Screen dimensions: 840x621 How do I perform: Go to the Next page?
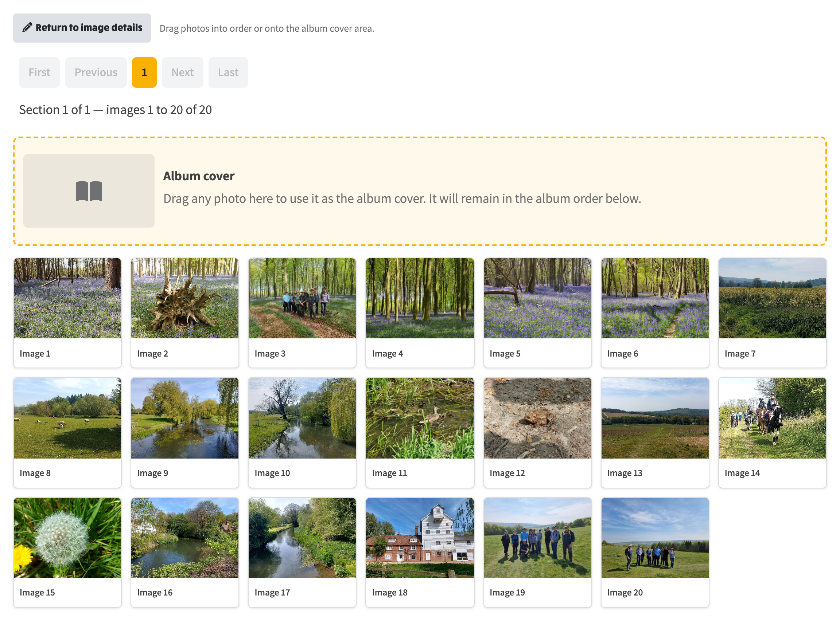182,72
